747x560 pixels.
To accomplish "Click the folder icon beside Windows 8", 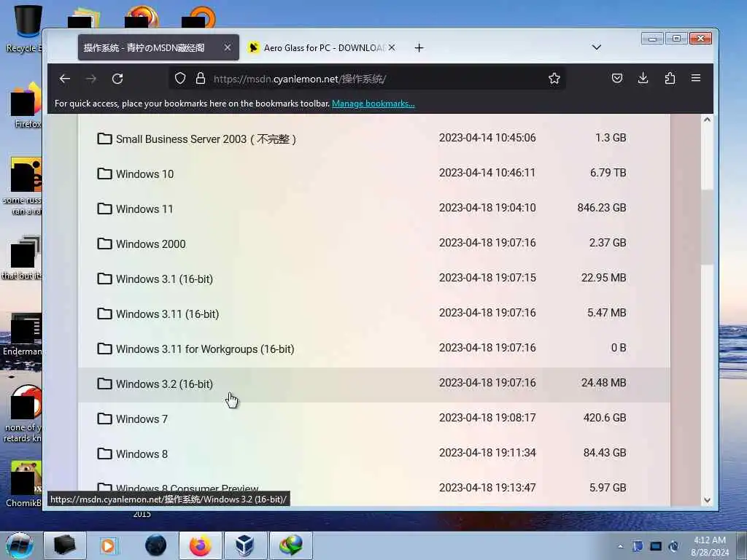I will click(104, 453).
